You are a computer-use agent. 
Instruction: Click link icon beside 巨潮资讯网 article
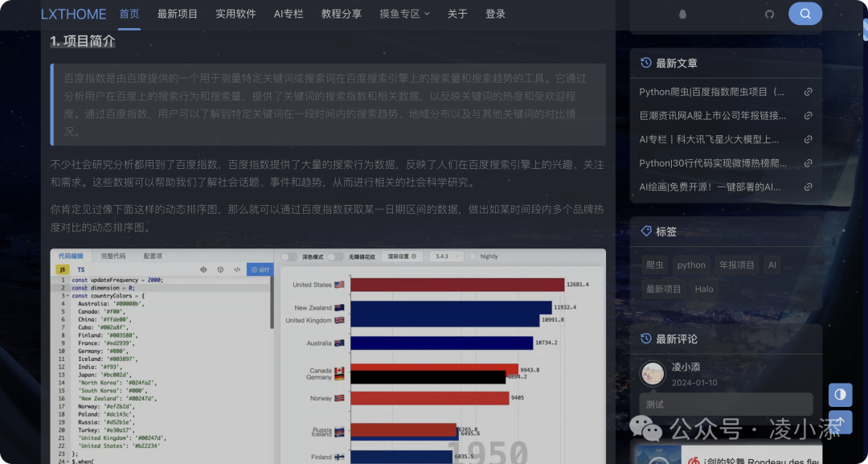point(809,116)
